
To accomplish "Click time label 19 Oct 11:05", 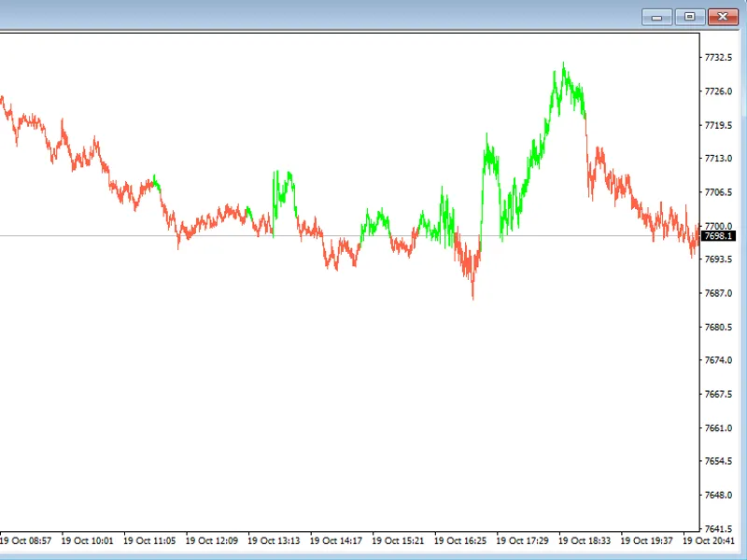I will click(149, 541).
